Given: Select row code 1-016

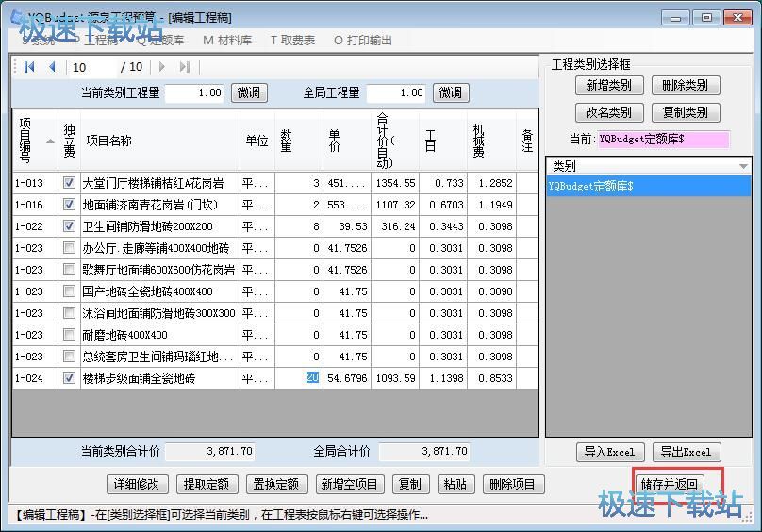Looking at the screenshot, I should 35,205.
